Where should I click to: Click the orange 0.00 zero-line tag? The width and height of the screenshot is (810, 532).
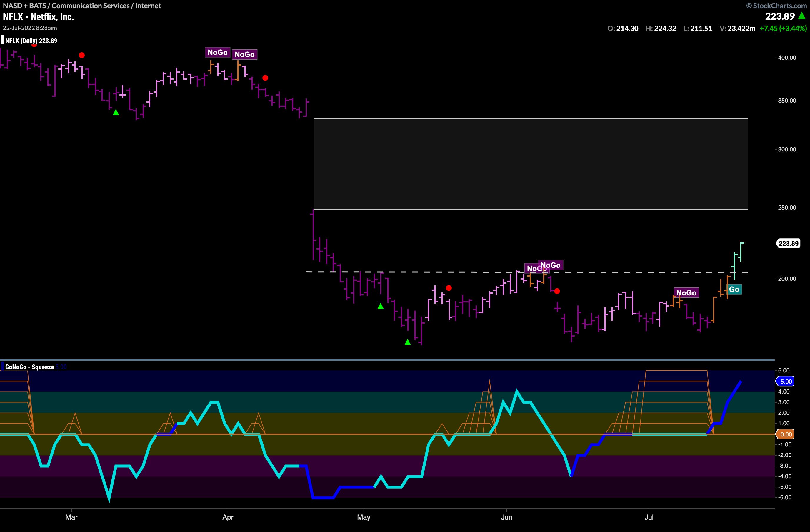tap(785, 434)
